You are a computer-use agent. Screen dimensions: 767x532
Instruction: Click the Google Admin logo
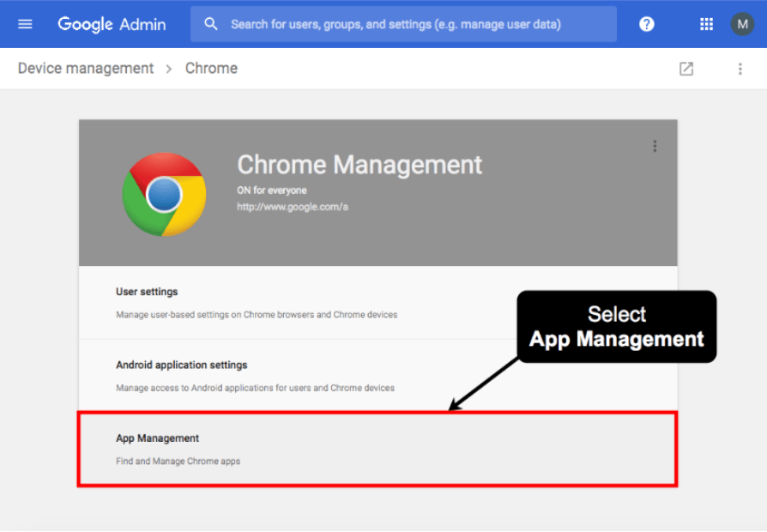pos(112,24)
